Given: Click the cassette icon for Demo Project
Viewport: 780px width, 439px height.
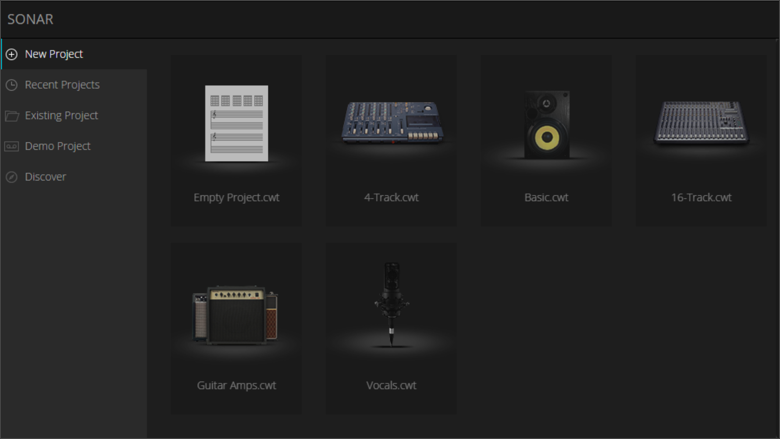Looking at the screenshot, I should point(12,147).
